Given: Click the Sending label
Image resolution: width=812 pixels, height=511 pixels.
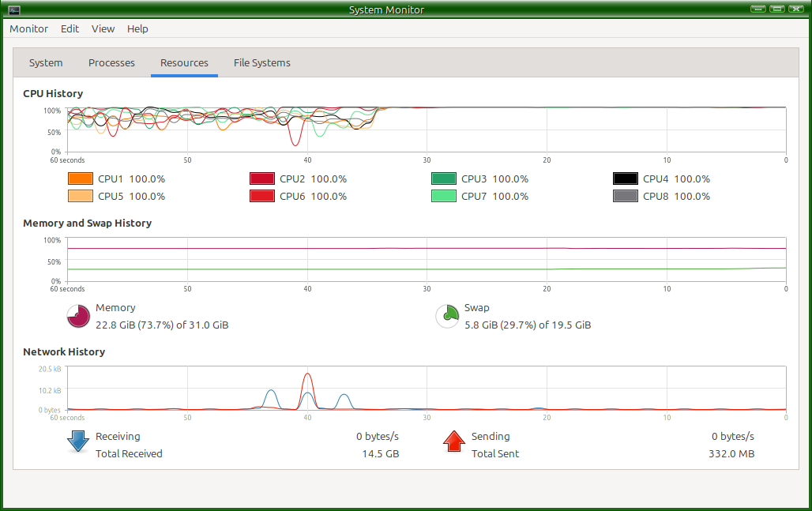Looking at the screenshot, I should pos(491,437).
